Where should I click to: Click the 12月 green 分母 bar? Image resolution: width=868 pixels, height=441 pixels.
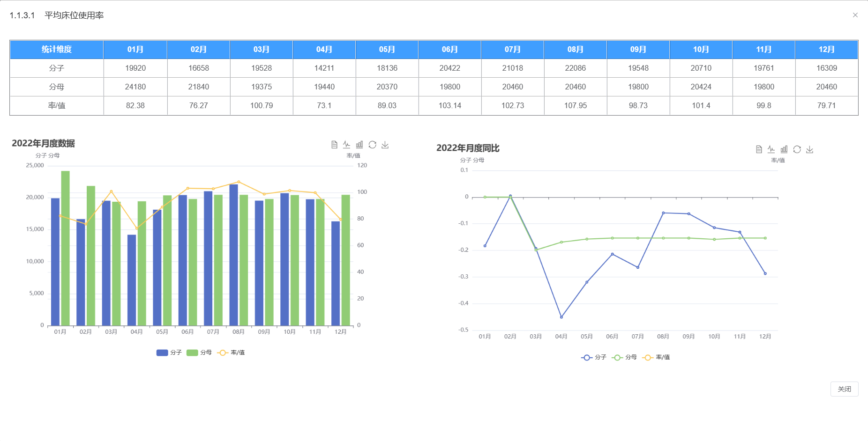[x=345, y=260]
